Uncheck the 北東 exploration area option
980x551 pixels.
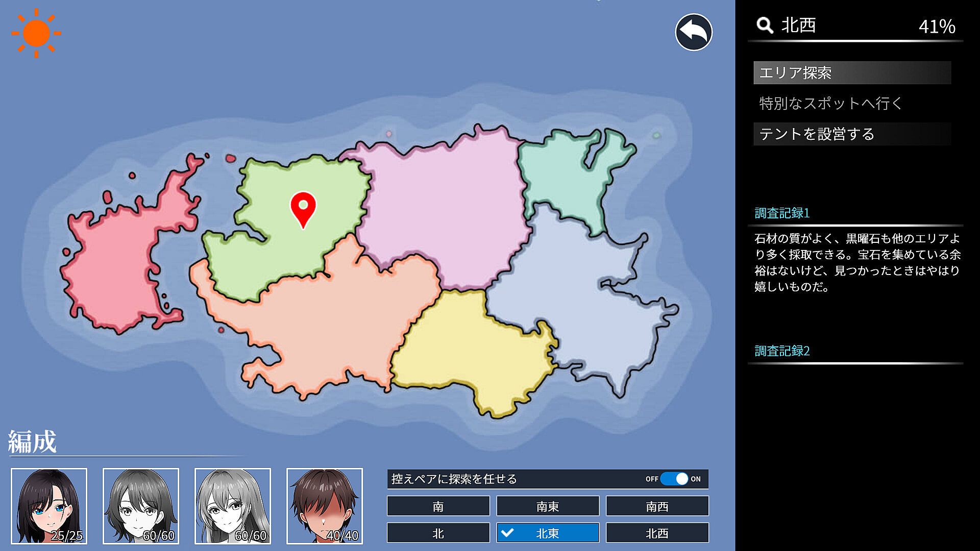coord(548,533)
